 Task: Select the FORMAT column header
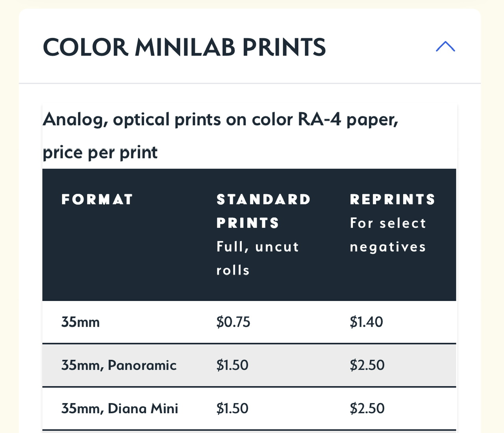tap(97, 199)
